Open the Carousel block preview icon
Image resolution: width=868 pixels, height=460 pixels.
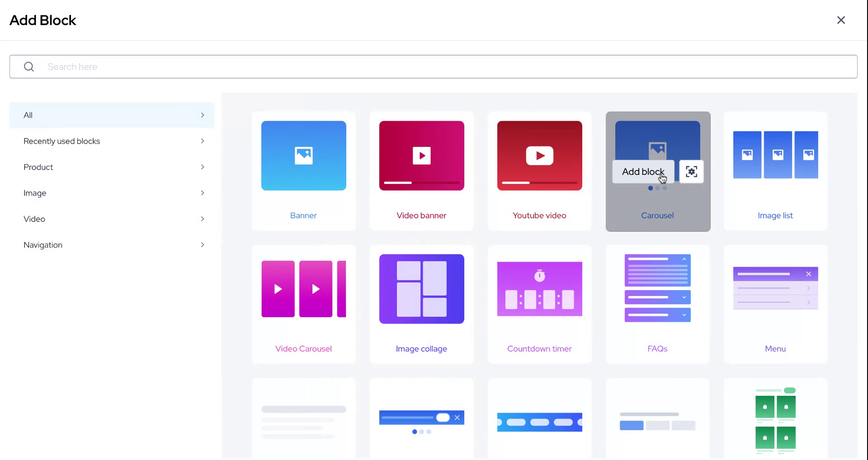[x=692, y=172]
